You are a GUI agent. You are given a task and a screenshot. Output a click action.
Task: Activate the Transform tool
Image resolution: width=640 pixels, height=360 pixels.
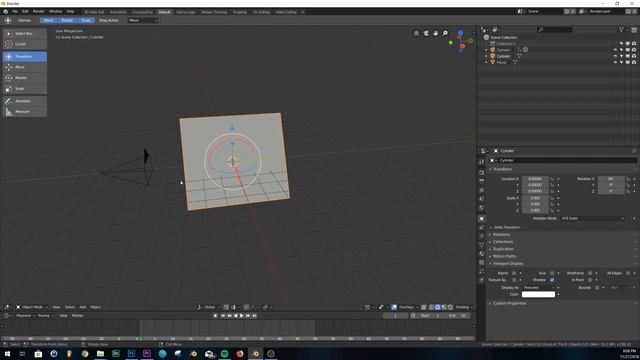click(x=24, y=56)
